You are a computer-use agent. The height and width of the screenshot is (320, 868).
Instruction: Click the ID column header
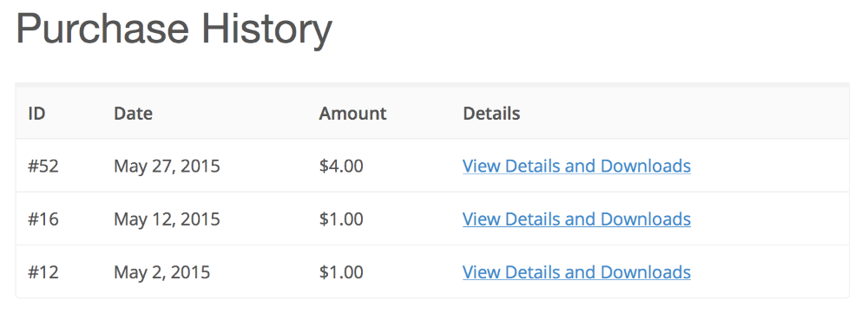click(36, 114)
